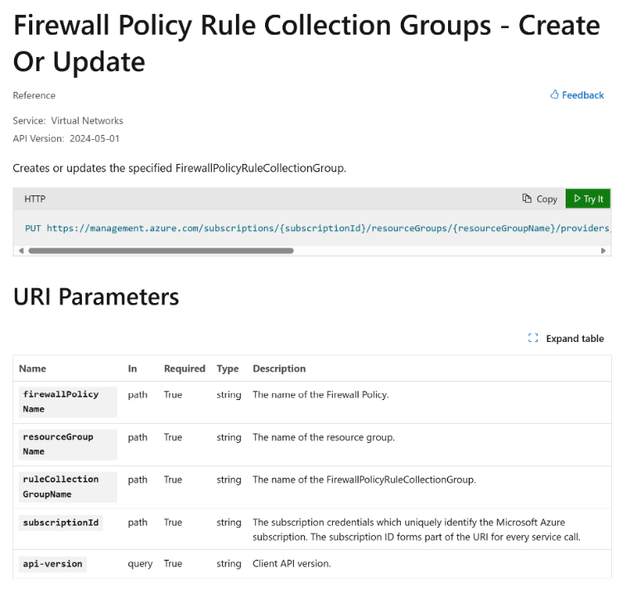Click the subscriptionId parameter cell
The height and width of the screenshot is (592, 641).
pos(61,522)
